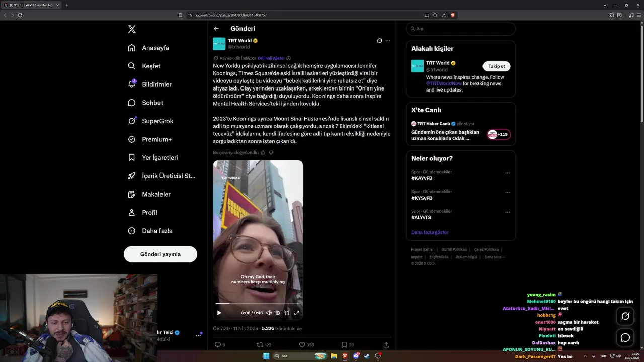Open Keşfet explore page
644x362 pixels.
[144, 66]
